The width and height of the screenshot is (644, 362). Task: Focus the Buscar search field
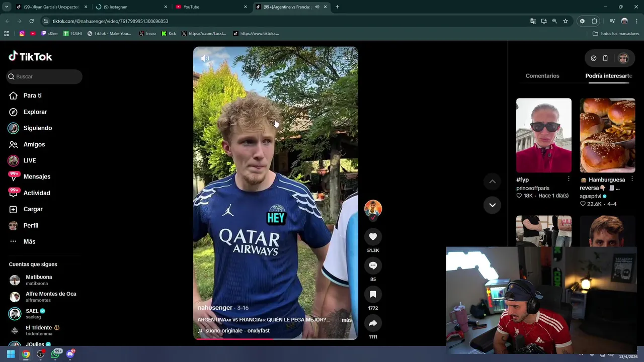(44, 76)
